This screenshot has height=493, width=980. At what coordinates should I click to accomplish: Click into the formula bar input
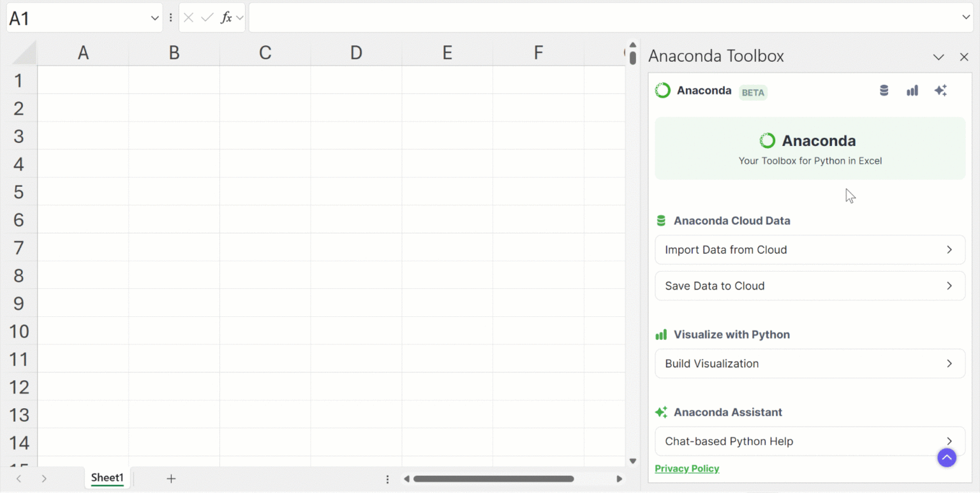coord(604,18)
